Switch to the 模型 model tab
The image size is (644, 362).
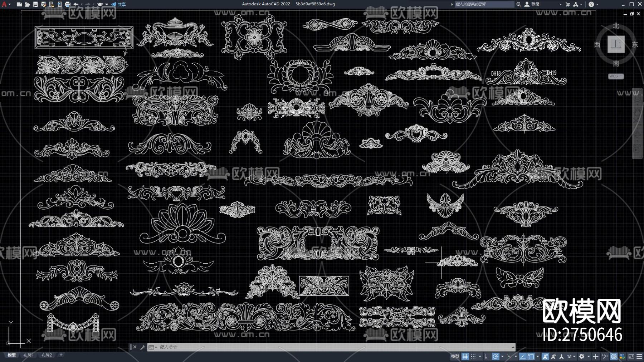click(11, 355)
